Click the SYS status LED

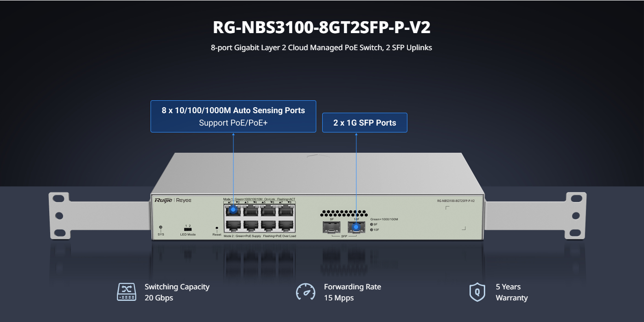point(161,227)
